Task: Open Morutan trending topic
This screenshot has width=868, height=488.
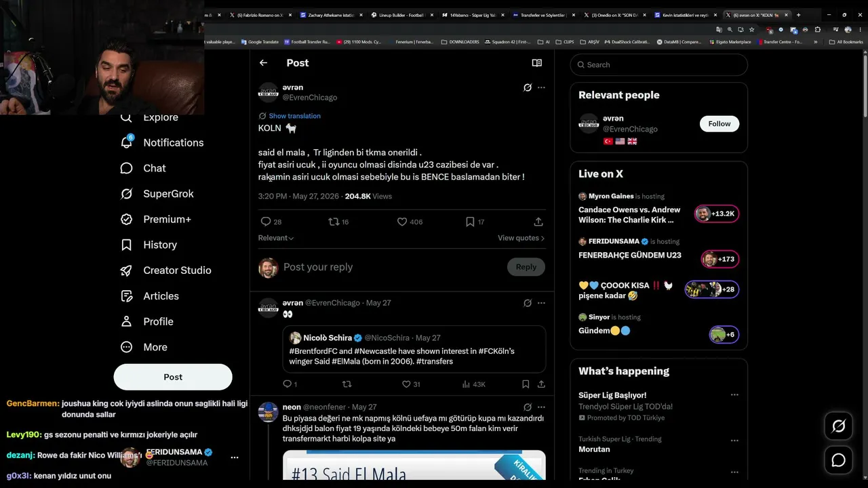Action: 594,449
